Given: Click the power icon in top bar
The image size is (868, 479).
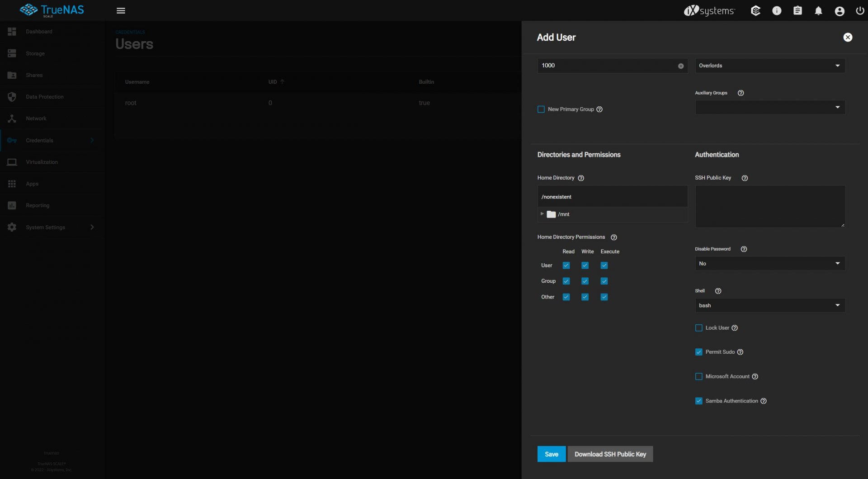Looking at the screenshot, I should [x=860, y=11].
